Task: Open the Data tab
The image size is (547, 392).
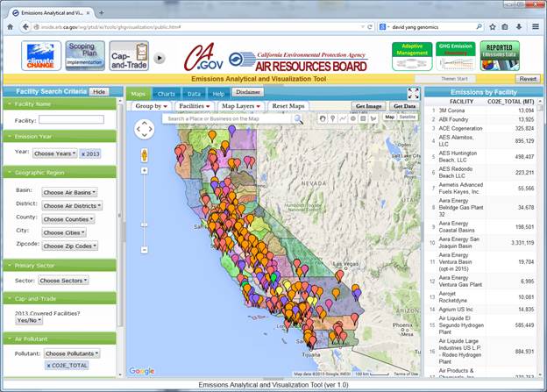Action: pyautogui.click(x=194, y=93)
